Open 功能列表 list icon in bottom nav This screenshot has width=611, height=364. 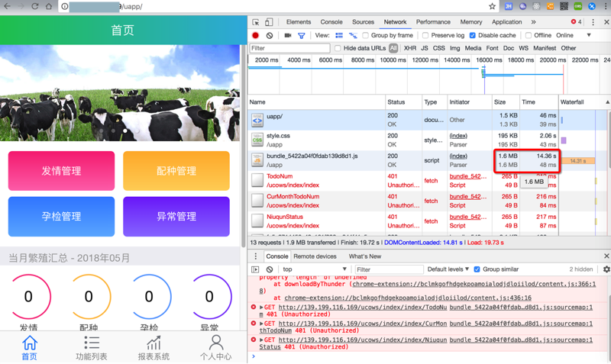click(x=92, y=343)
